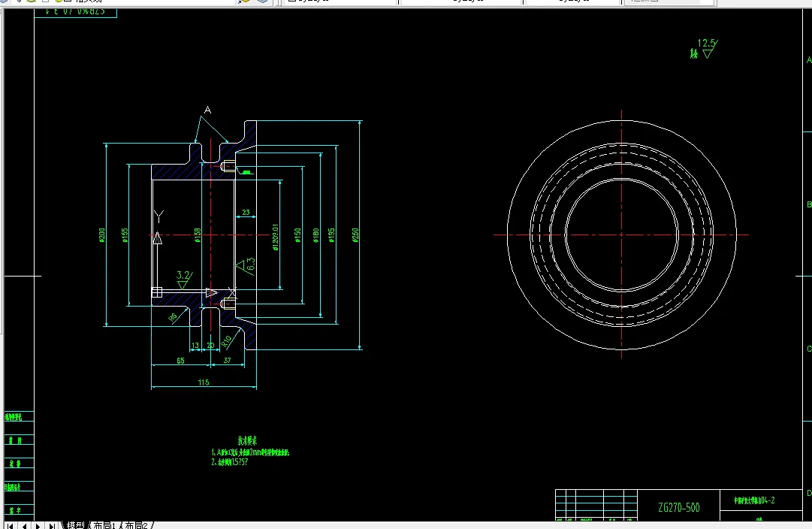Viewport: 812px width, 529px height.
Task: Switch to the 模型 tab
Action: 75,525
